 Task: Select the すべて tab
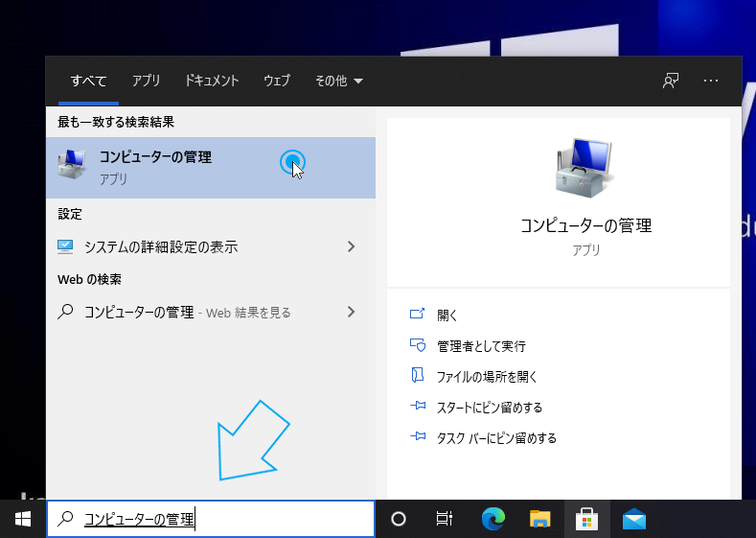click(x=89, y=81)
